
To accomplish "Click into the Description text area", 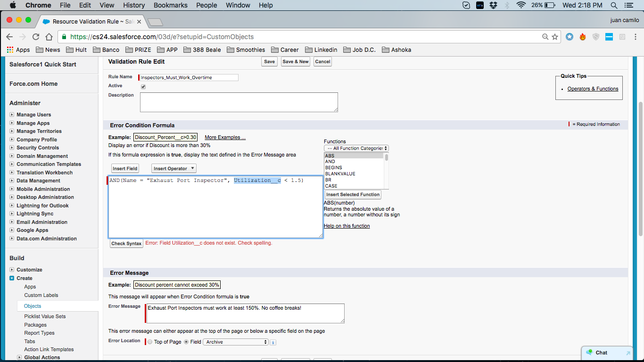I will coord(239,102).
